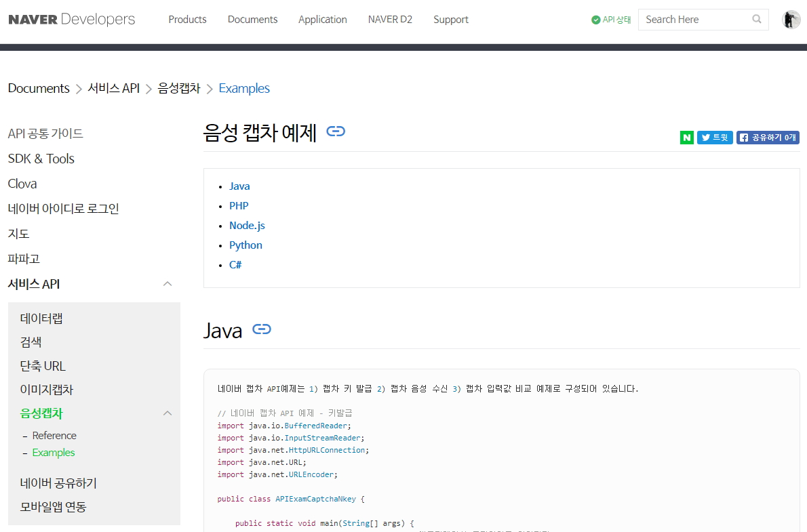Open 네이버 아이디로 로그인 in sidebar
Screen dimensions: 807x532
(63, 209)
